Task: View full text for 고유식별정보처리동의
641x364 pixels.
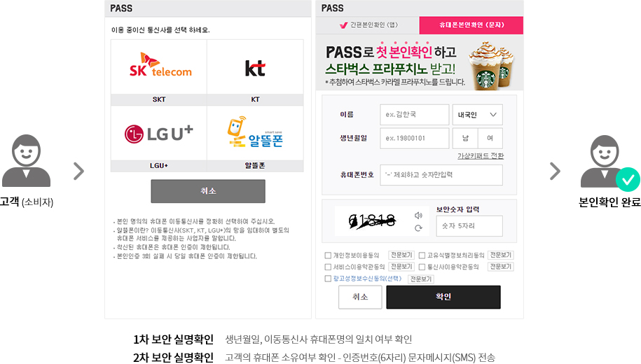Action: point(501,255)
